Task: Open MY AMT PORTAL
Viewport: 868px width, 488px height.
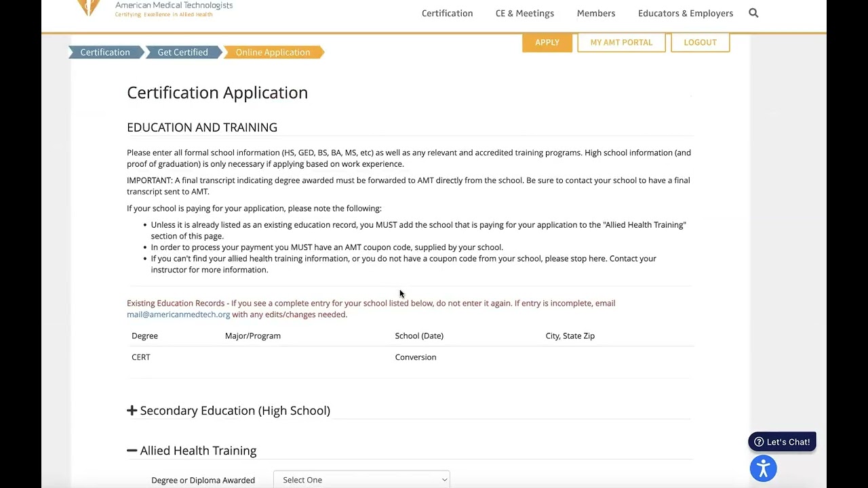Action: click(x=621, y=42)
